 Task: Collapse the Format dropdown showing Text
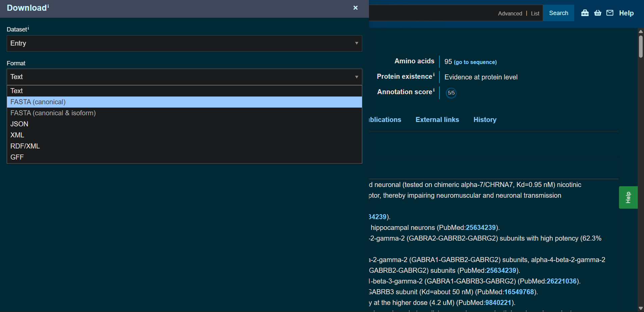[x=184, y=77]
